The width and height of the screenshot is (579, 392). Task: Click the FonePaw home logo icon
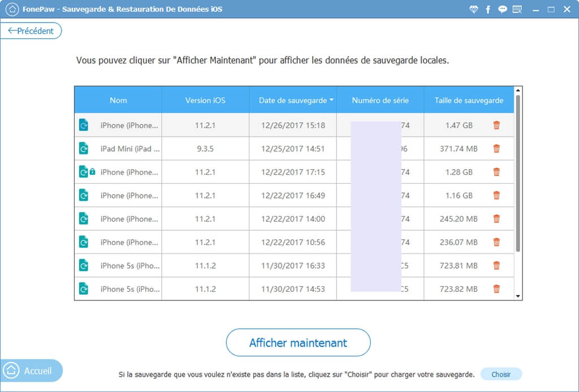coord(12,9)
